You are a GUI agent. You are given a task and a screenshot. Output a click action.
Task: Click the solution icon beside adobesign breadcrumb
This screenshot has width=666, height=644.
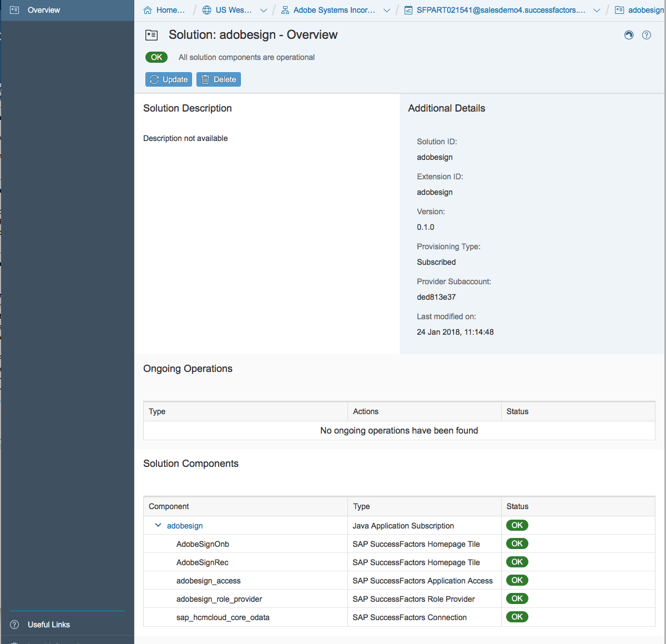pyautogui.click(x=619, y=10)
